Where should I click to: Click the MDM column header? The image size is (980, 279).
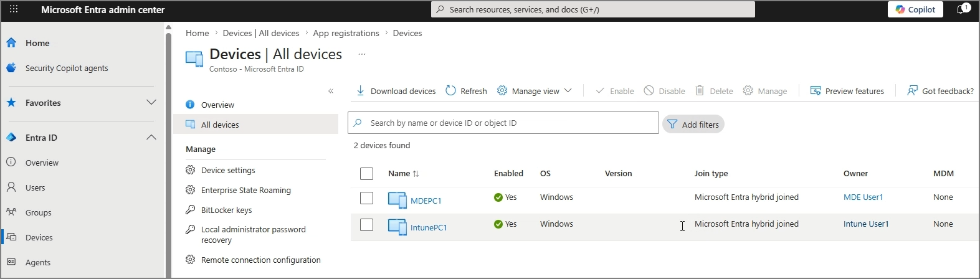943,174
